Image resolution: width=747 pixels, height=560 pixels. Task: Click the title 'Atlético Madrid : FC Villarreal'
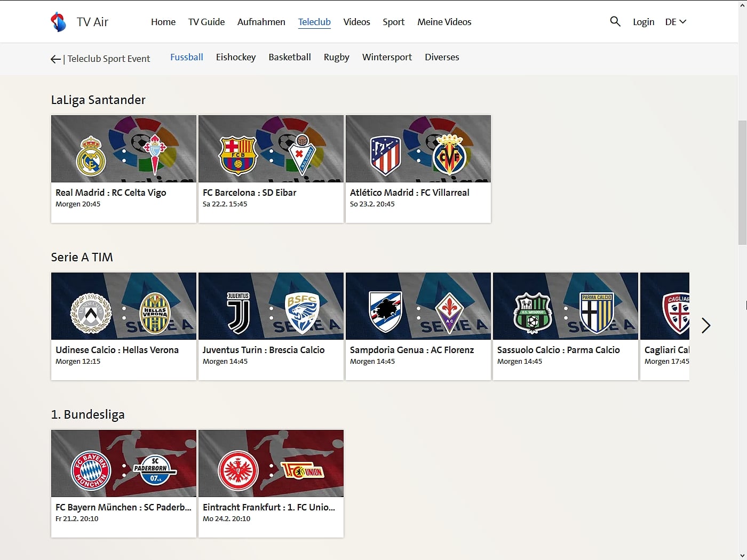point(410,193)
